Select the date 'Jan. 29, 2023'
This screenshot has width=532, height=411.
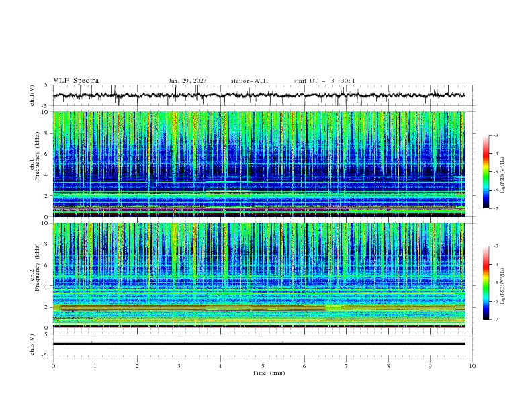(x=187, y=81)
